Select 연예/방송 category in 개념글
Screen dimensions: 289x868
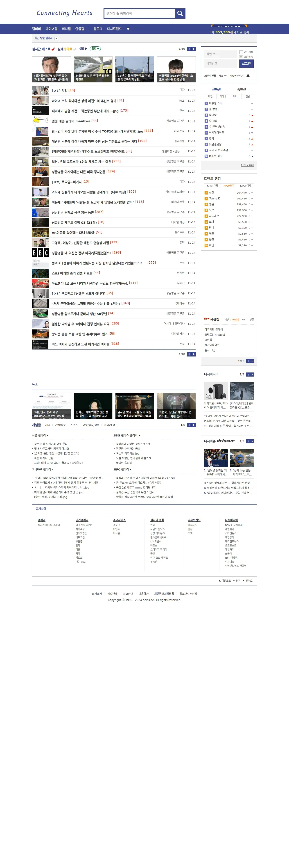click(60, 425)
